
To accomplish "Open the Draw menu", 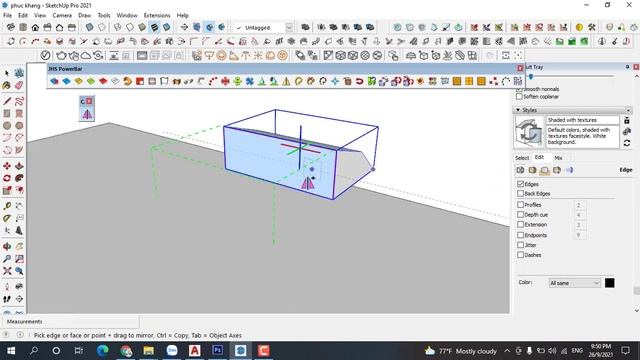I will [84, 15].
